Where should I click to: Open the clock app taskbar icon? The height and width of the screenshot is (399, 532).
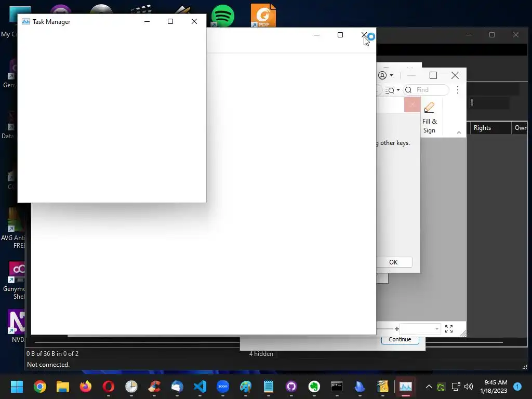(x=131, y=387)
